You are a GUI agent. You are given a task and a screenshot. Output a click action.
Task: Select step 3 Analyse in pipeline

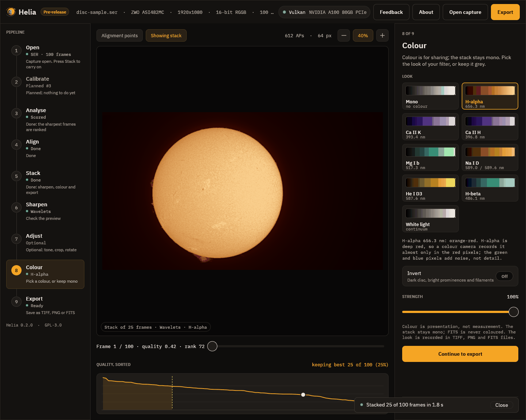[45, 119]
